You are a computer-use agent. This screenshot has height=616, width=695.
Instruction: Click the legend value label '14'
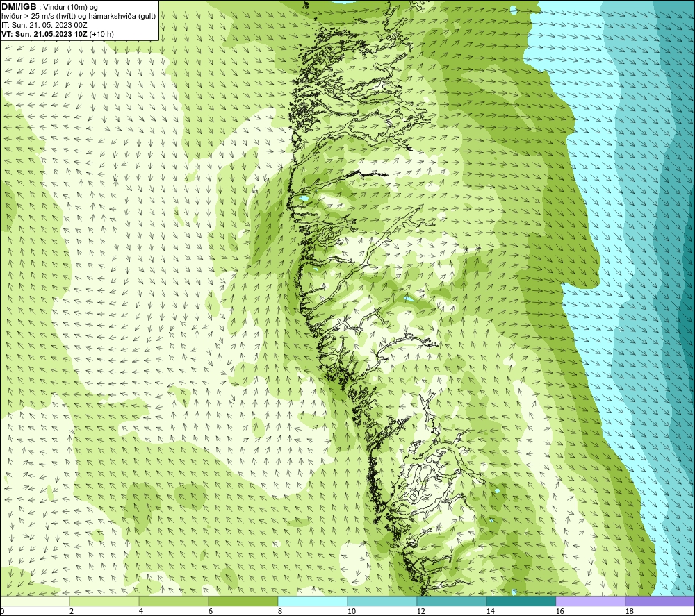(490, 611)
